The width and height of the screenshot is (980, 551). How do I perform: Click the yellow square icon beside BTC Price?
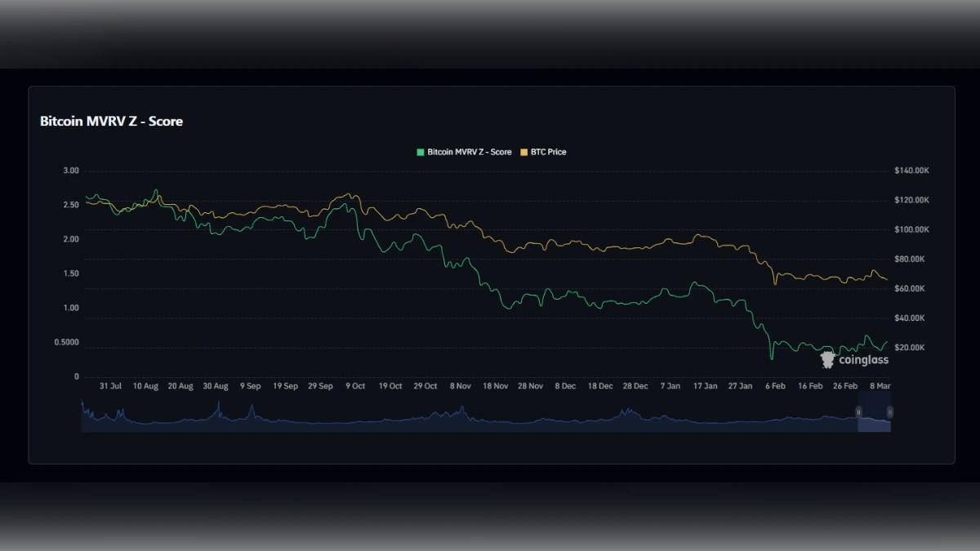523,152
